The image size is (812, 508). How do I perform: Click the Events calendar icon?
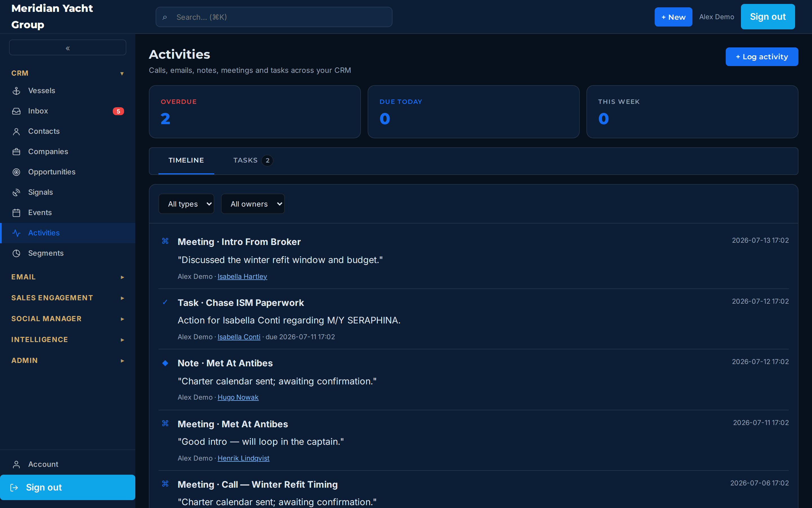[16, 213]
